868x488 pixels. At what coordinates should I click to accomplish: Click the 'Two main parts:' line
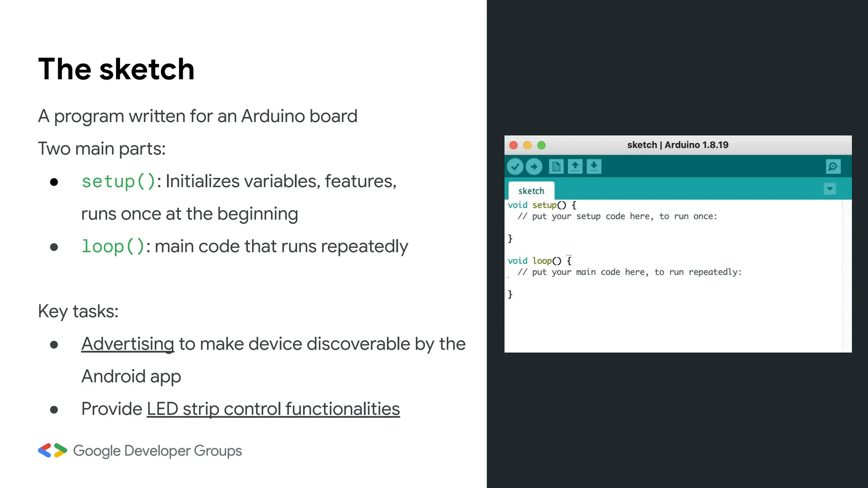102,149
